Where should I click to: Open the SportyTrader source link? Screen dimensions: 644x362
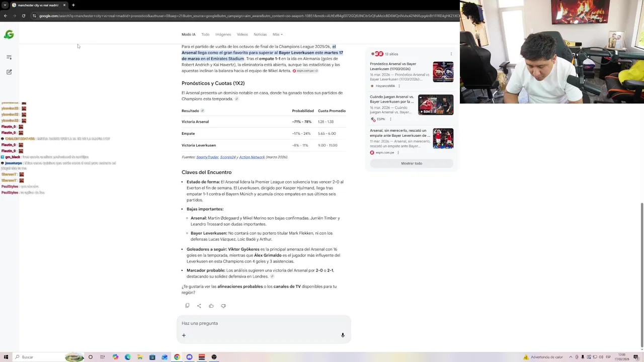pyautogui.click(x=207, y=157)
